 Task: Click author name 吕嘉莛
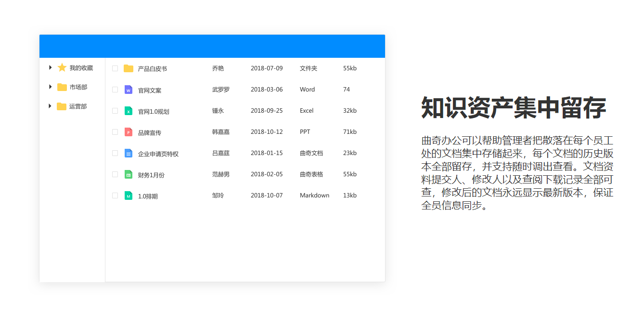(221, 153)
